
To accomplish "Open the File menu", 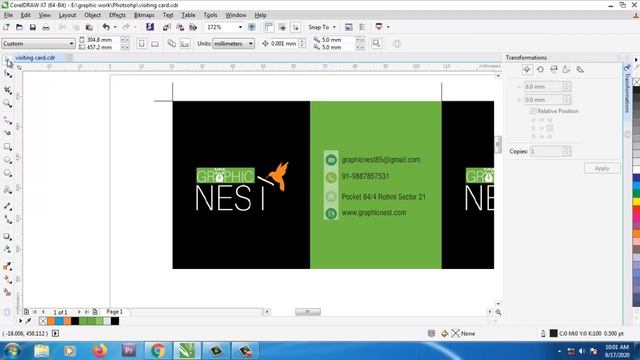I will pyautogui.click(x=8, y=15).
